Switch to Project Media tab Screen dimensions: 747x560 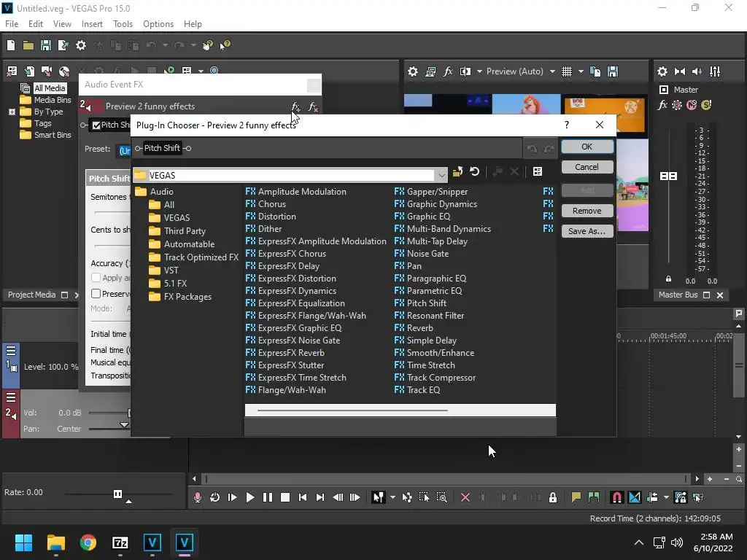pyautogui.click(x=31, y=295)
